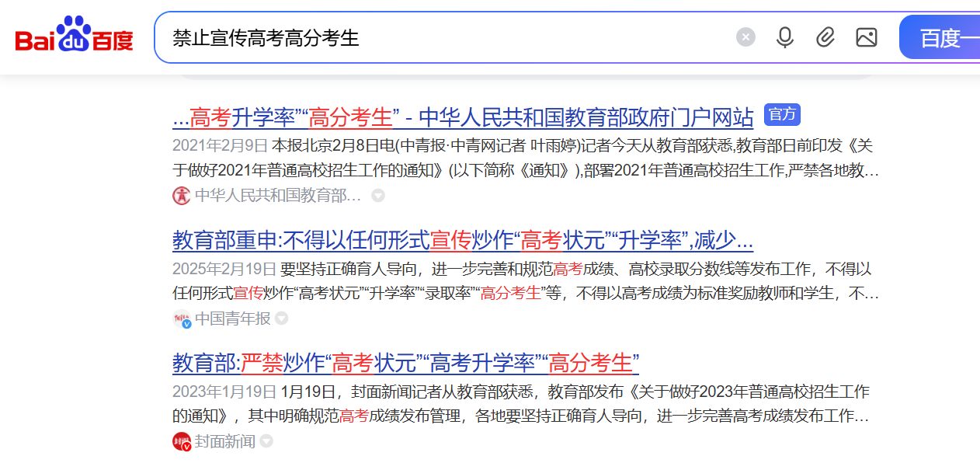The width and height of the screenshot is (980, 470).
Task: Open result 教育部:严禁炒作“高考状元”
Action: [405, 363]
